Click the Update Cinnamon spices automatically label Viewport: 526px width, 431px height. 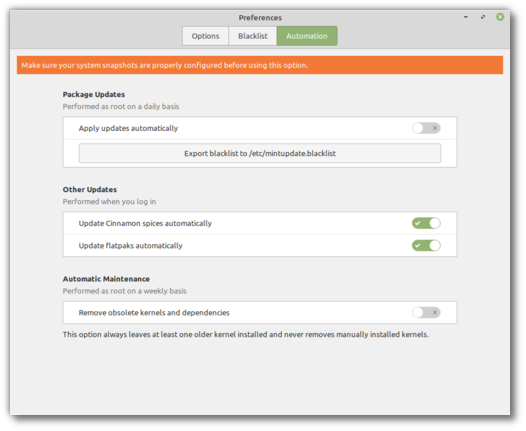tap(145, 223)
